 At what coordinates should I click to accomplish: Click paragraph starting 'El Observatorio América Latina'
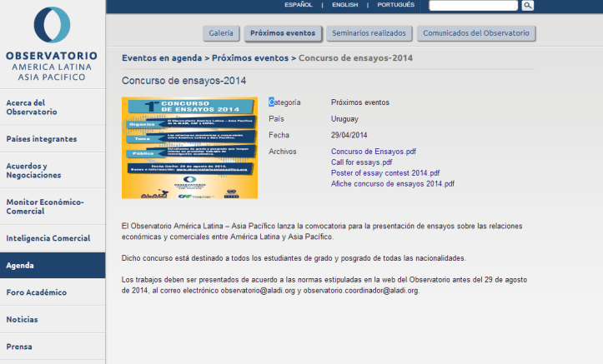click(x=322, y=232)
